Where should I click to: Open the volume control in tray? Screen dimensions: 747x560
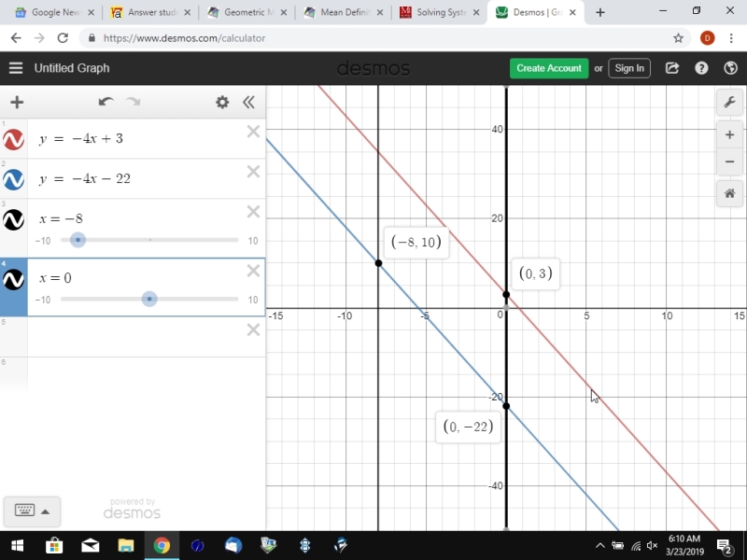tap(652, 546)
